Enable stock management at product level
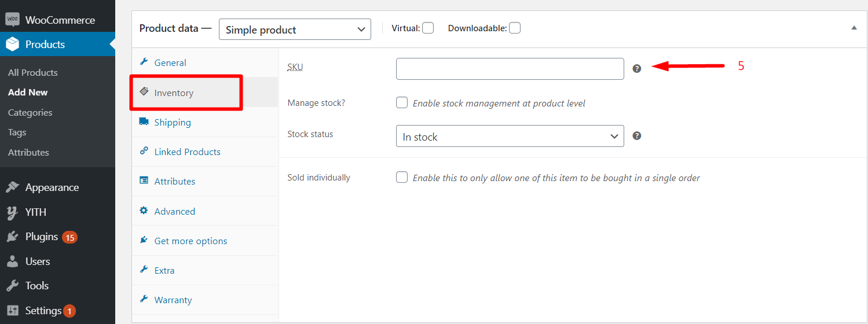 pyautogui.click(x=402, y=102)
